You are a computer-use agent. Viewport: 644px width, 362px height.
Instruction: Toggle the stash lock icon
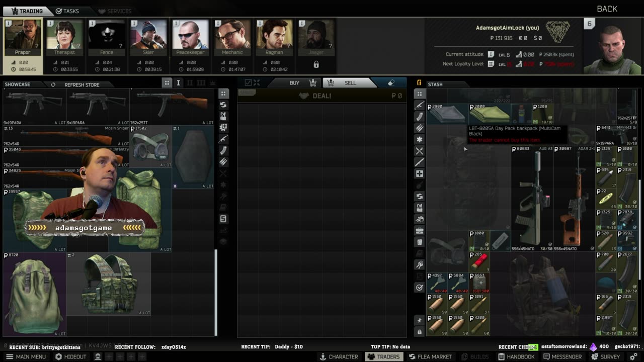click(419, 332)
